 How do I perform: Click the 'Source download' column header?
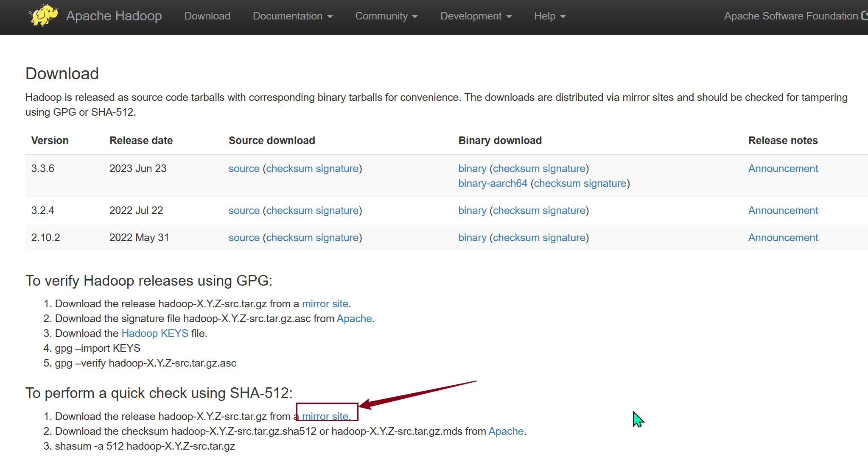pos(272,141)
